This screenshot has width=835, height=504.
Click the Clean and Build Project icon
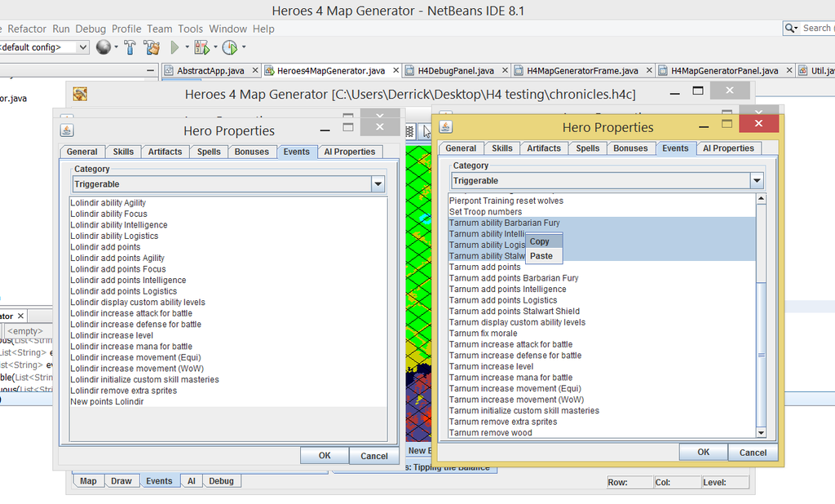(152, 47)
